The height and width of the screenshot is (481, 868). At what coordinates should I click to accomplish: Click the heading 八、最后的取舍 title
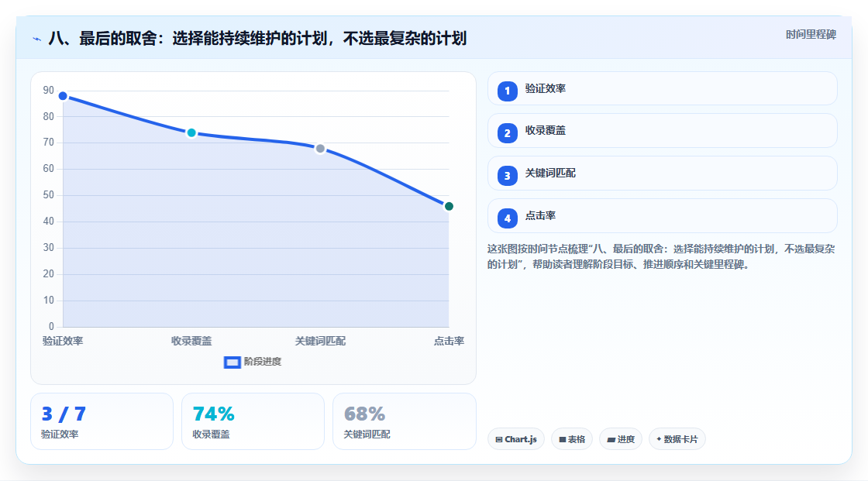coord(257,39)
